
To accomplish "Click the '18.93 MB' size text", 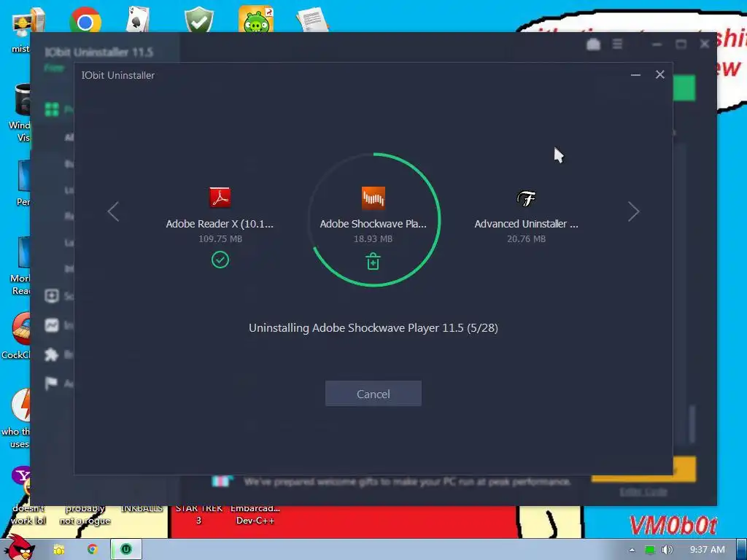I will (373, 238).
